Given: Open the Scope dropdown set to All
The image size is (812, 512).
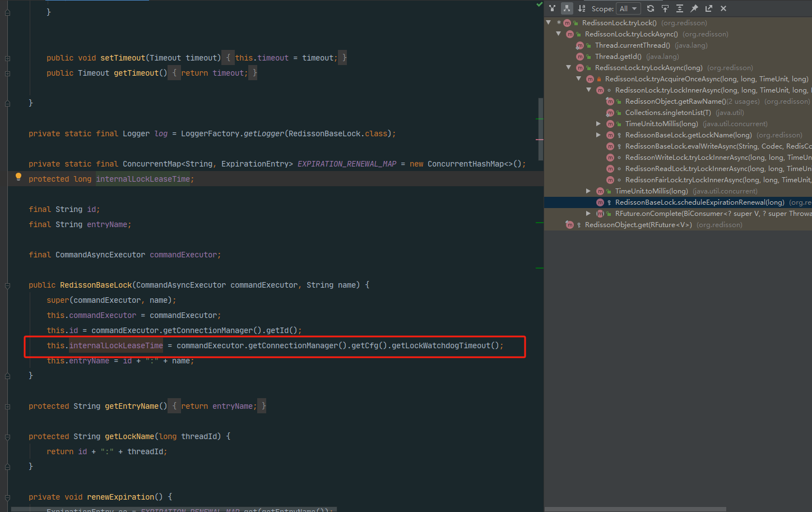Looking at the screenshot, I should (628, 8).
